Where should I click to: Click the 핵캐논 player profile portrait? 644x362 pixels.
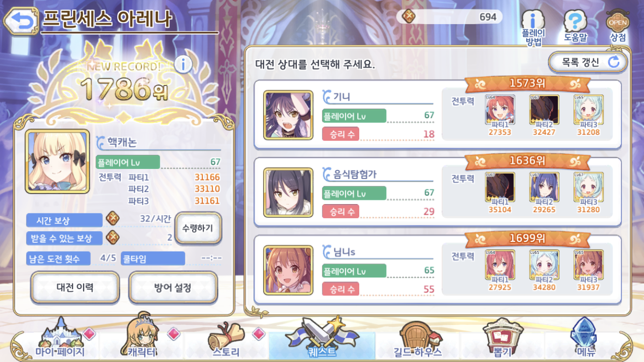pos(58,161)
